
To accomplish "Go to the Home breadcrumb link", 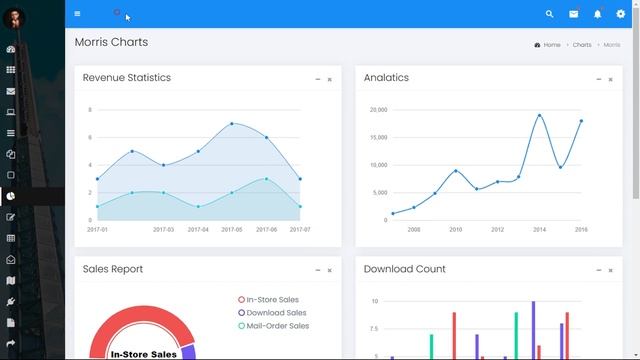I will (x=551, y=45).
